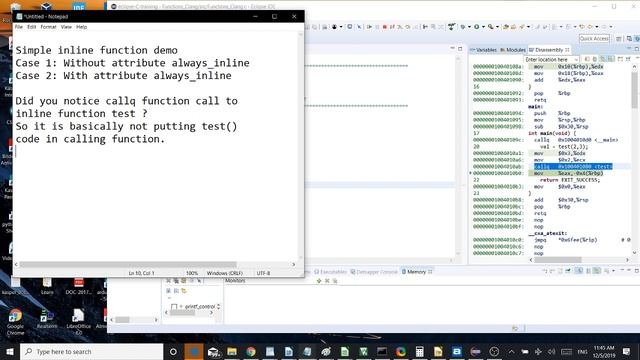Click the Cortana circle on the taskbar

coord(173,351)
